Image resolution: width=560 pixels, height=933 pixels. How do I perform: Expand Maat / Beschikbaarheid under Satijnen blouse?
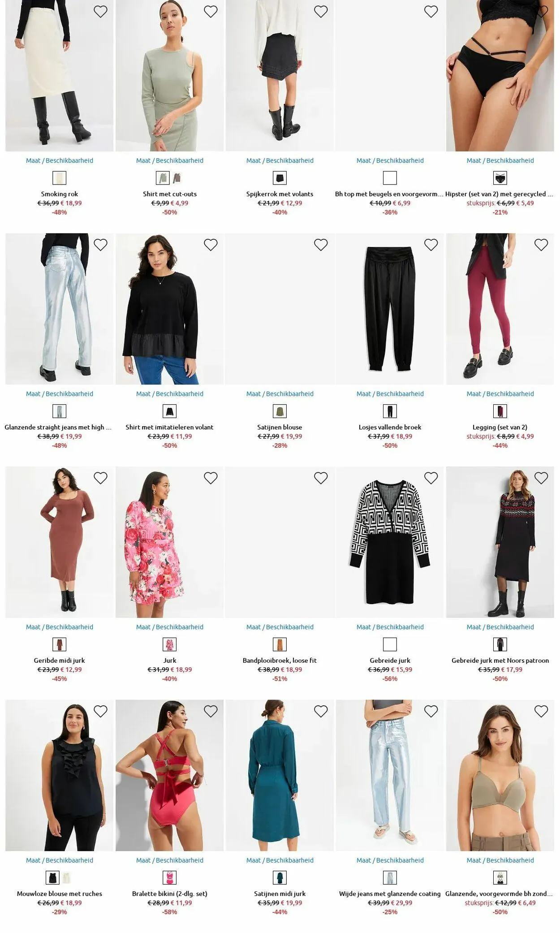tap(280, 394)
